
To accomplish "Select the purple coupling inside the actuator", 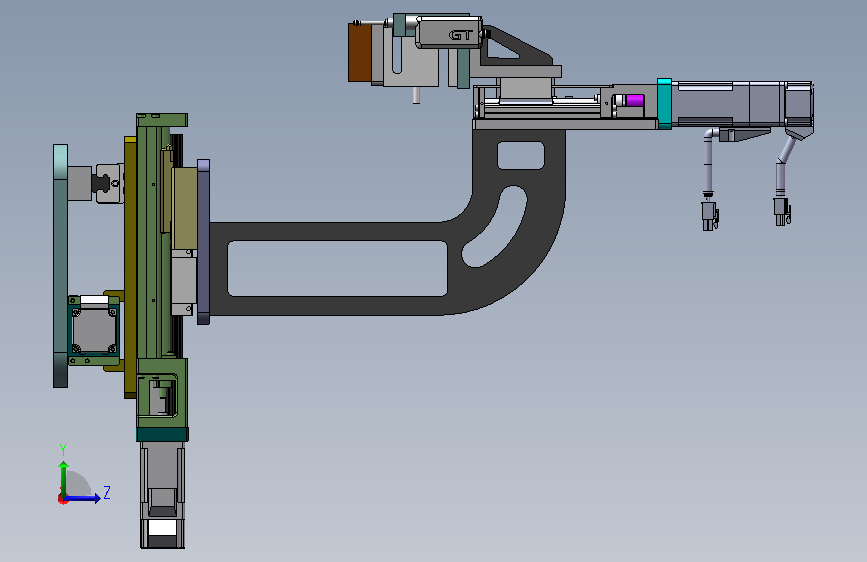I will point(634,100).
